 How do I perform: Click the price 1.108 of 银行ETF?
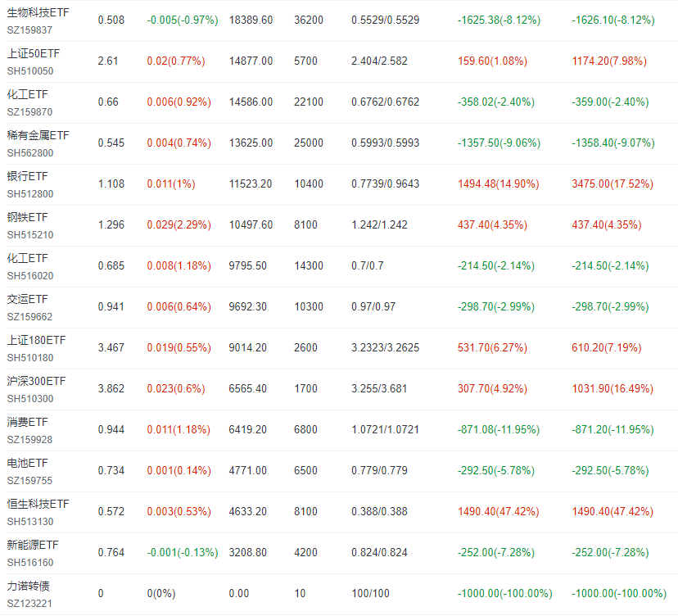pos(111,183)
